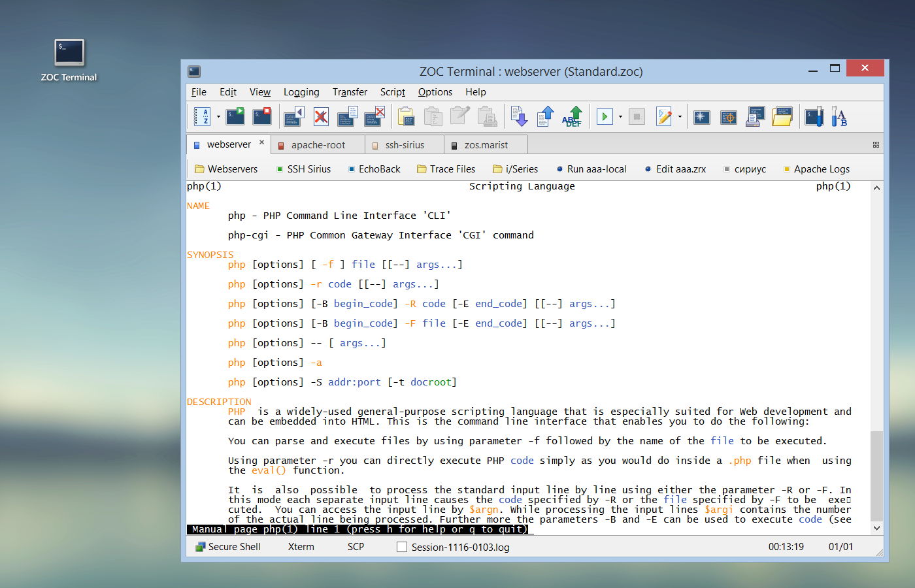The image size is (915, 588).
Task: Open the dropdown beside the pencil icon
Action: point(680,118)
